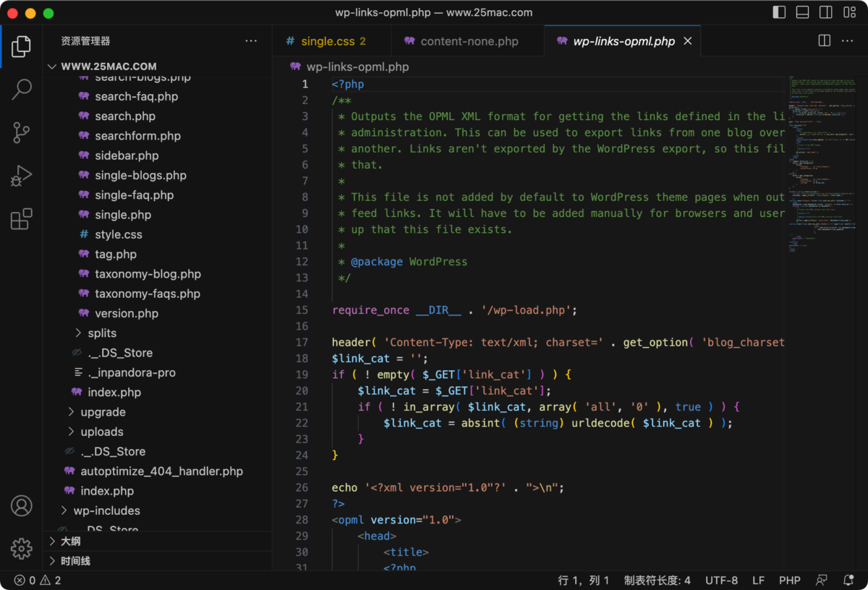Expand the wp-includes folder
The height and width of the screenshot is (590, 868).
pyautogui.click(x=106, y=510)
